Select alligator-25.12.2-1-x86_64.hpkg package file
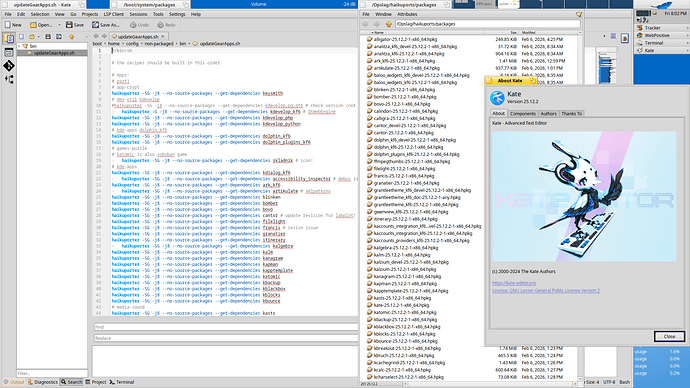 (405, 39)
